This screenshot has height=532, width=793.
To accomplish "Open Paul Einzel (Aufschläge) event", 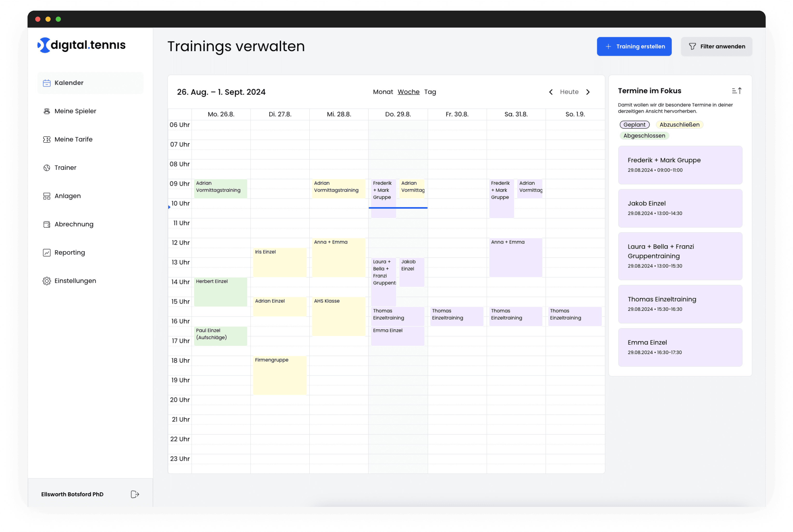I will pos(220,336).
